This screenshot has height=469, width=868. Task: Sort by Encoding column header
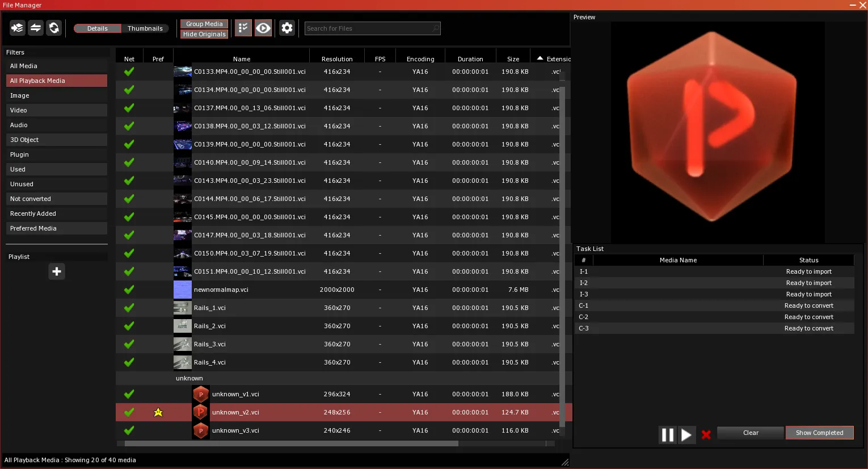[x=420, y=59]
